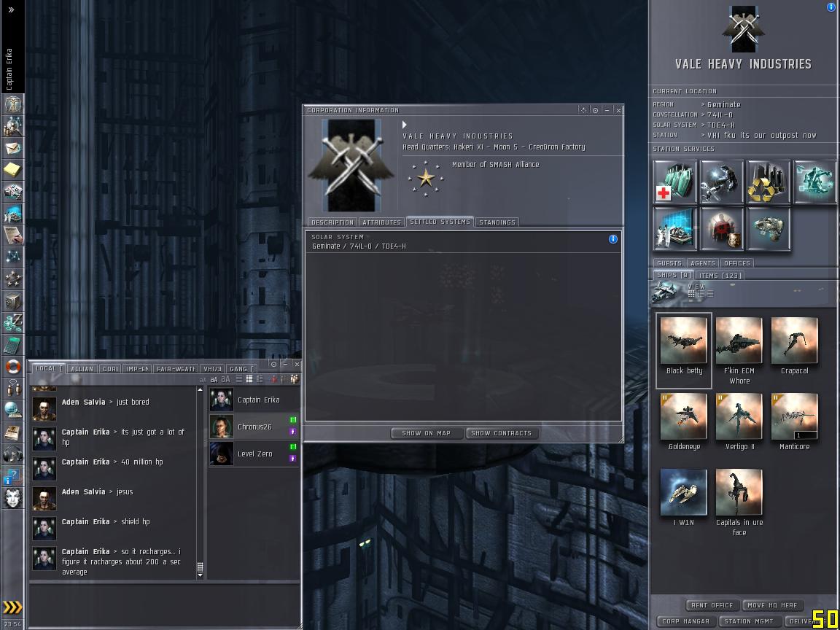Switch chat to the Alliance channel tab
The height and width of the screenshot is (630, 840).
click(x=82, y=368)
